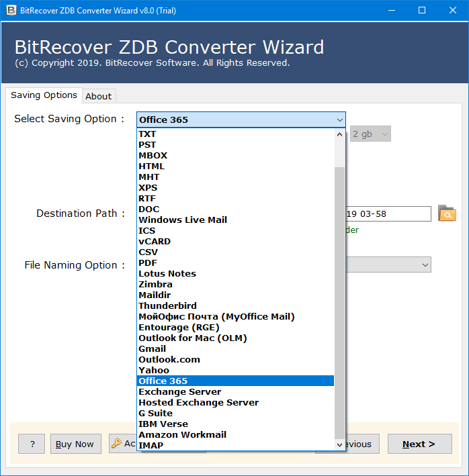This screenshot has height=476, width=469.
Task: Pick MBOX as the saving format
Action: point(235,156)
